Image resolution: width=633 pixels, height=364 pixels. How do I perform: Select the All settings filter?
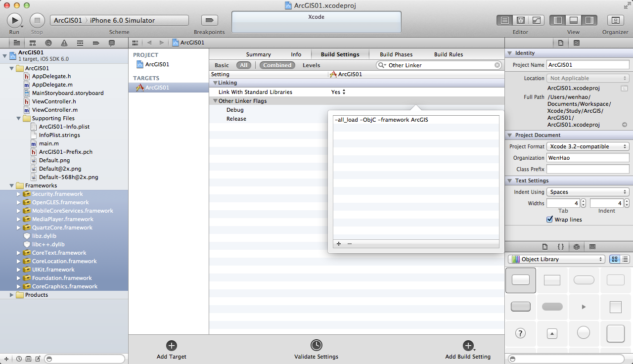[x=244, y=65]
